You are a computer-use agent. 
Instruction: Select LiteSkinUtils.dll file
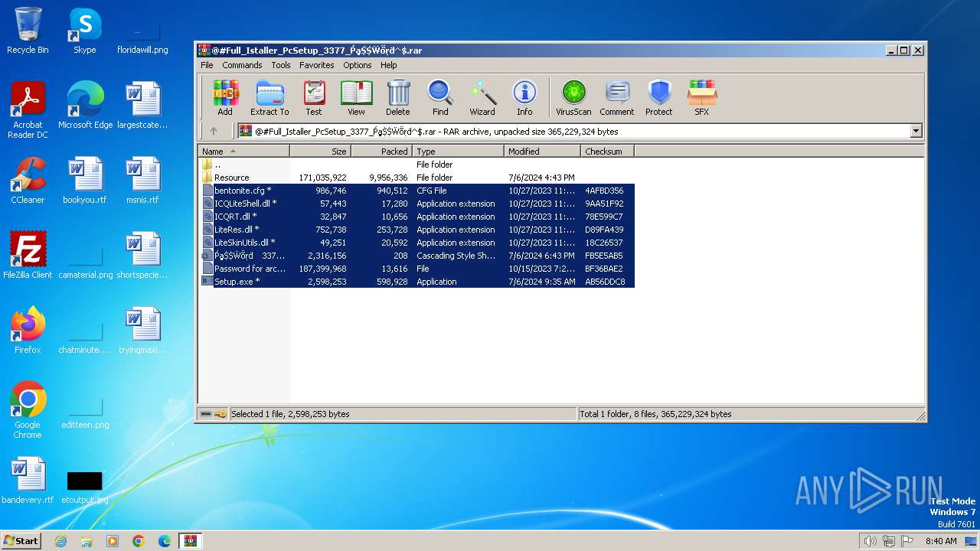416,243
